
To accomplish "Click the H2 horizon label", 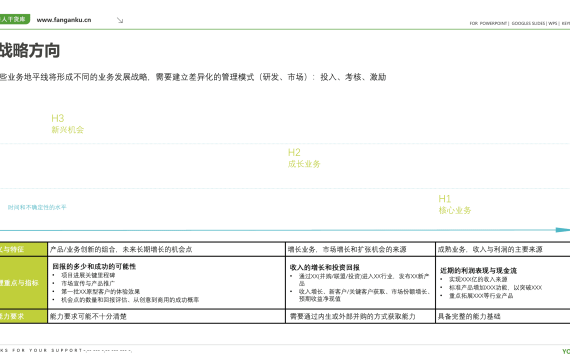I will tap(294, 152).
